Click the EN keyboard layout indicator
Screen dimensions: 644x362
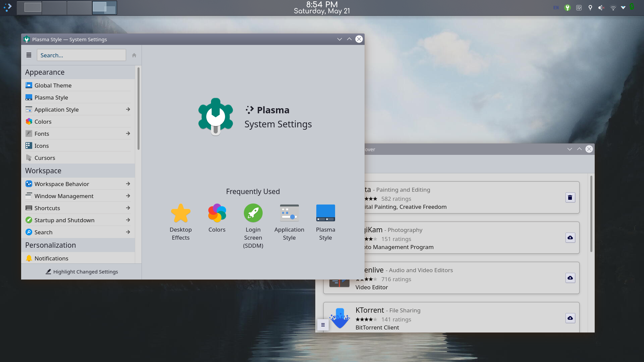click(x=556, y=8)
